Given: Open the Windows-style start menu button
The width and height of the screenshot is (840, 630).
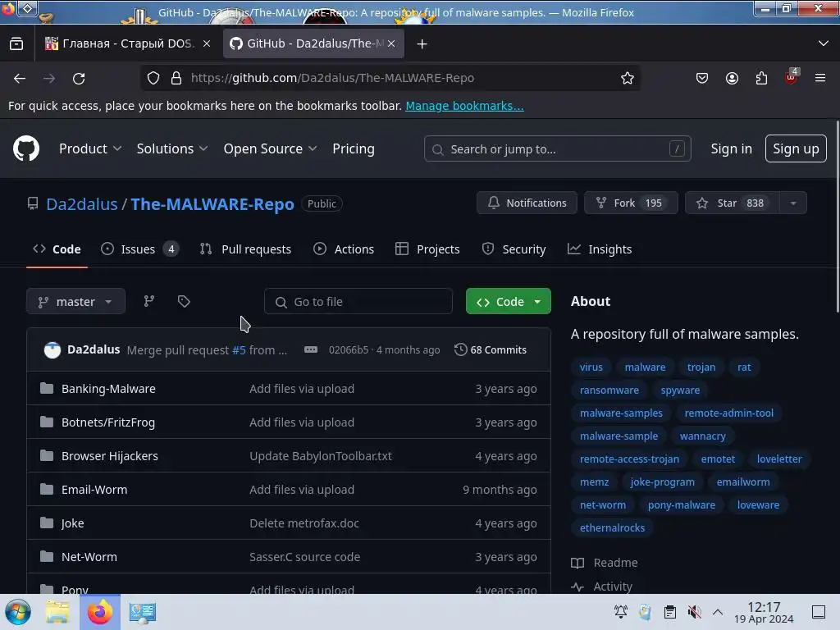Looking at the screenshot, I should pyautogui.click(x=18, y=612).
